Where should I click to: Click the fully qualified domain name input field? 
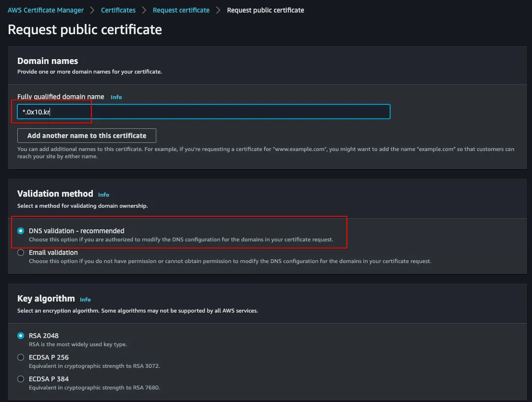pos(203,112)
